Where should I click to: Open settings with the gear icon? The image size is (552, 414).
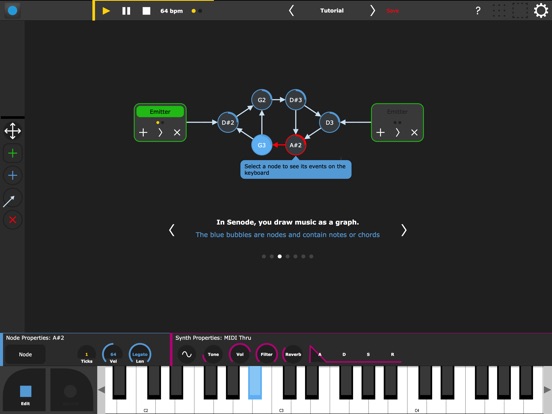[x=541, y=11]
